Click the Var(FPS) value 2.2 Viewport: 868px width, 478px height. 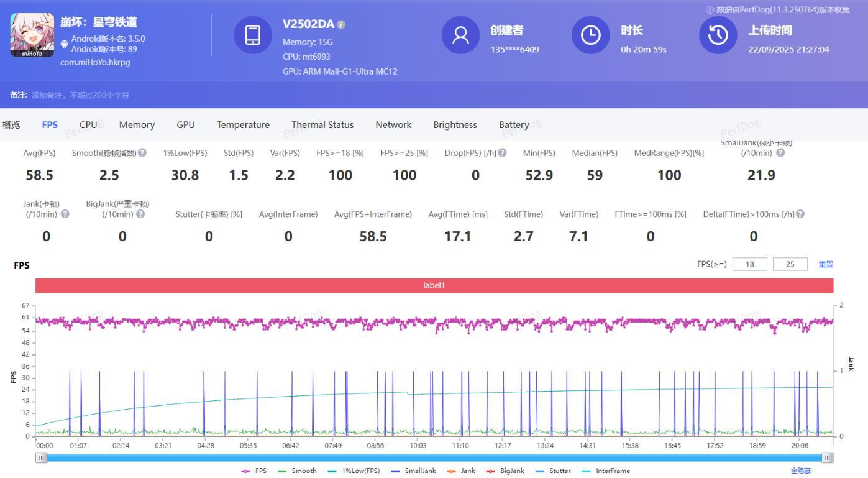coord(285,175)
